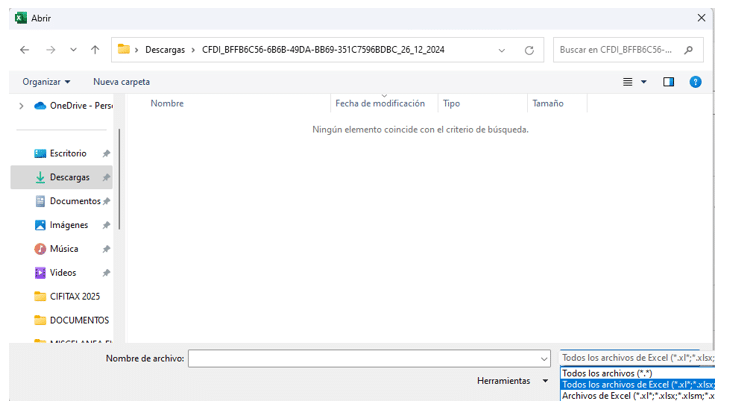Viewport: 742px width, 412px height.
Task: Change view layout icon
Action: [x=628, y=82]
